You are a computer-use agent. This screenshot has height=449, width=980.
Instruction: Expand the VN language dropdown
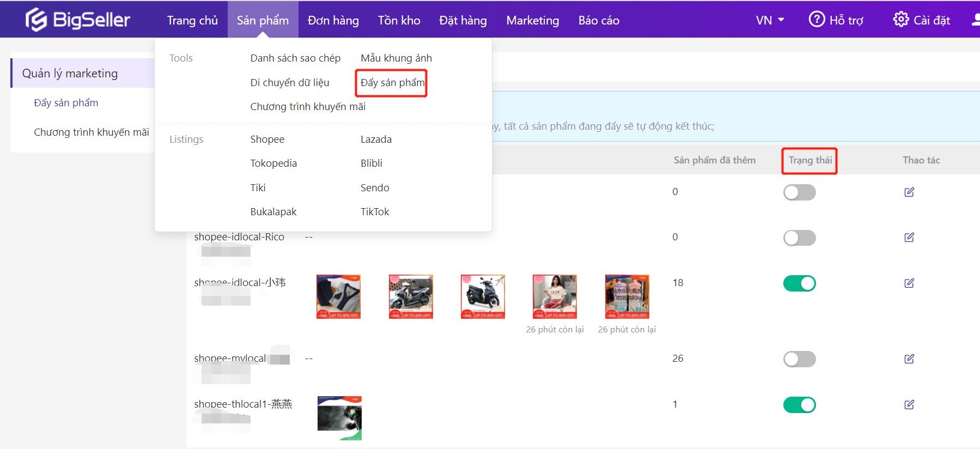[769, 20]
